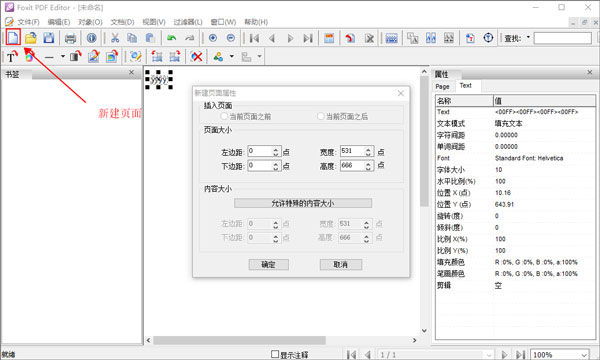This screenshot has height=360, width=600.
Task: Click the 查找 search input field
Action: pyautogui.click(x=562, y=38)
